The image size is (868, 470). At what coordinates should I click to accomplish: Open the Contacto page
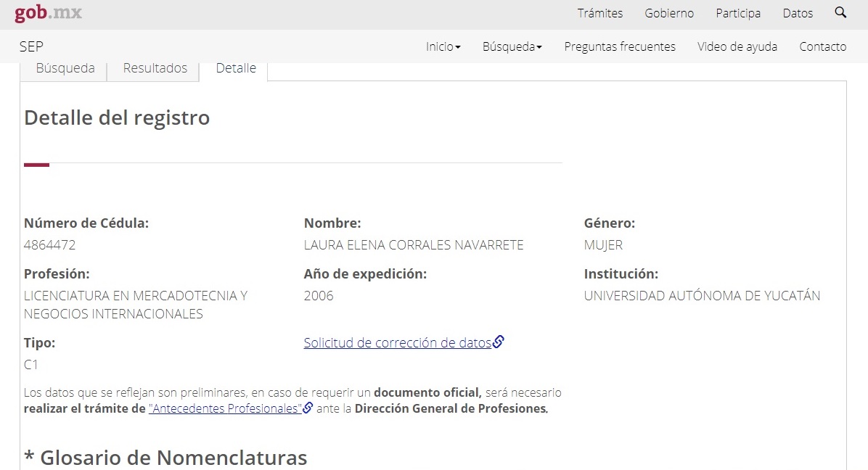click(x=822, y=46)
